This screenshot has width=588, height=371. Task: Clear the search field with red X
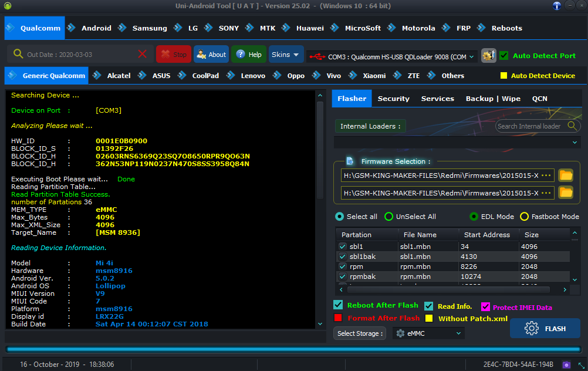143,54
